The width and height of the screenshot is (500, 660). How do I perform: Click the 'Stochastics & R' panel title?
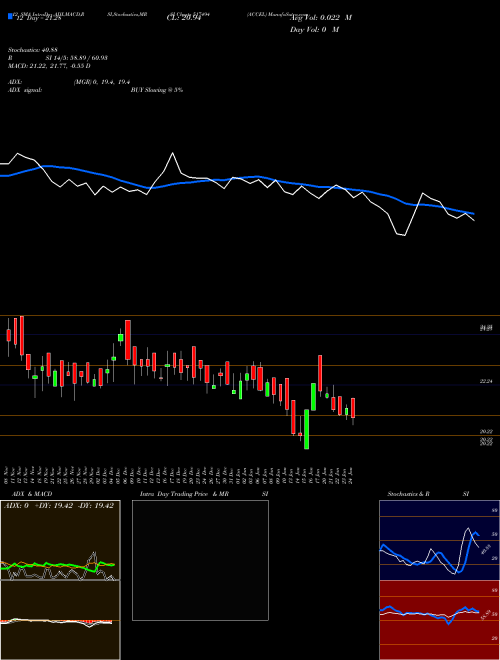click(x=409, y=494)
